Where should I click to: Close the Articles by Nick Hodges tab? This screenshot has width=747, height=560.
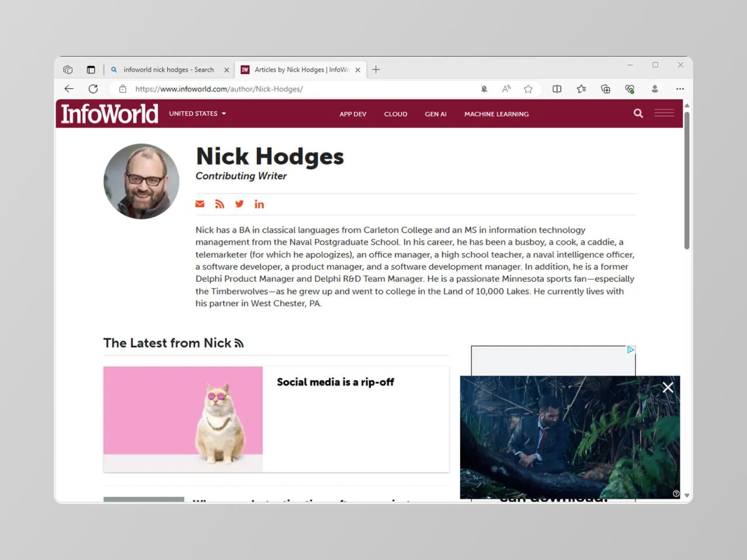[358, 70]
